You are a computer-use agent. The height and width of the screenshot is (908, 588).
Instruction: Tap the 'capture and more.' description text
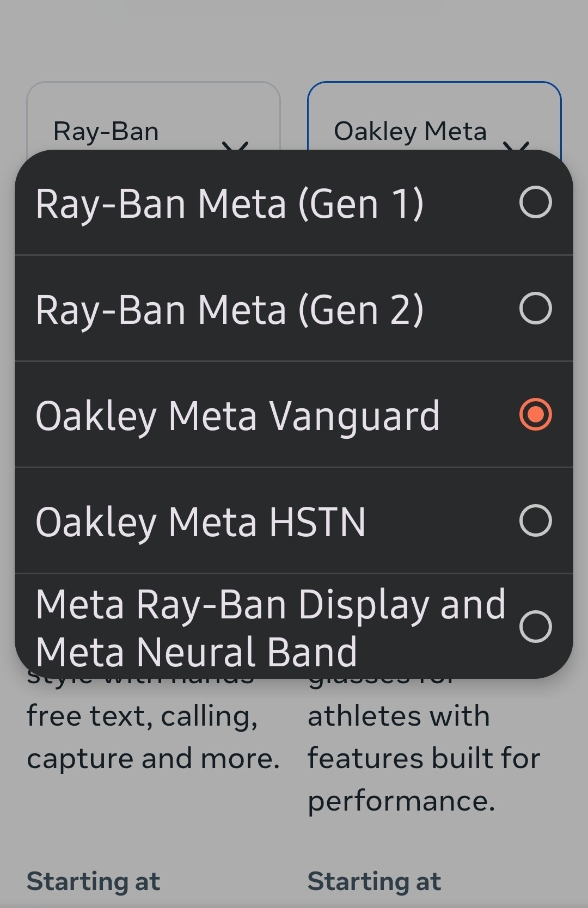pos(153,758)
